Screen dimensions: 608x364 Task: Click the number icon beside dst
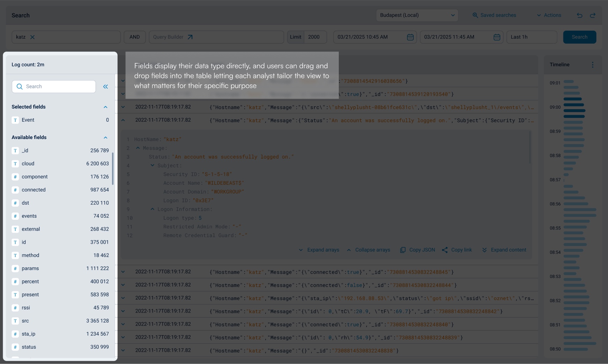click(15, 203)
